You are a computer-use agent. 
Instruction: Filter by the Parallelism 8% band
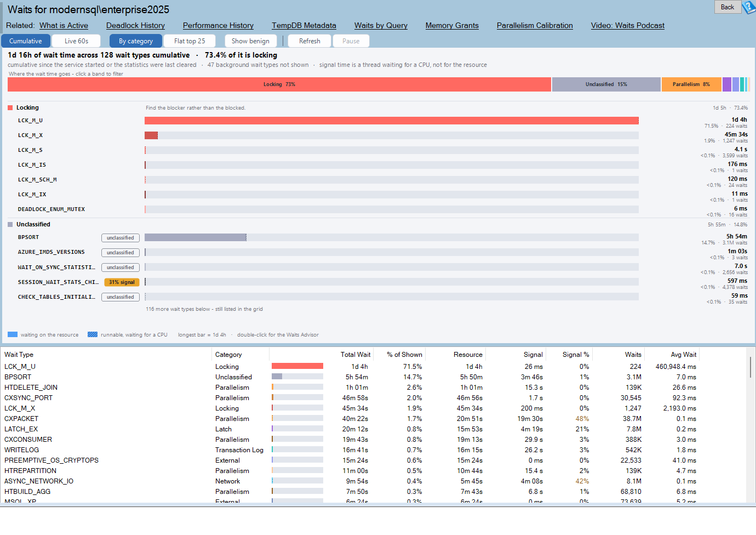click(x=691, y=84)
